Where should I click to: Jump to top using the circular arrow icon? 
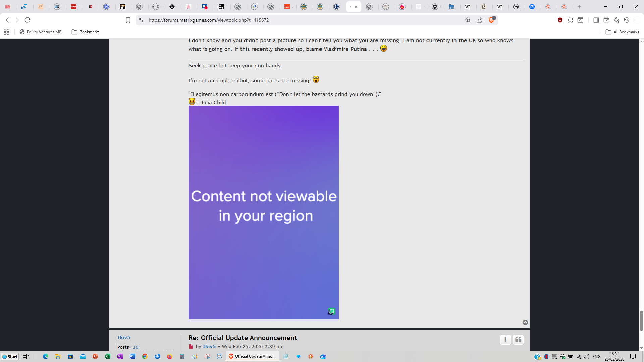(x=526, y=322)
